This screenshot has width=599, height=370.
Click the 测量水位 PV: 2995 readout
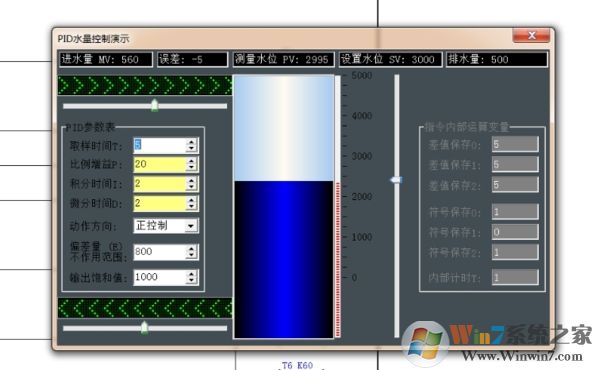tap(283, 59)
